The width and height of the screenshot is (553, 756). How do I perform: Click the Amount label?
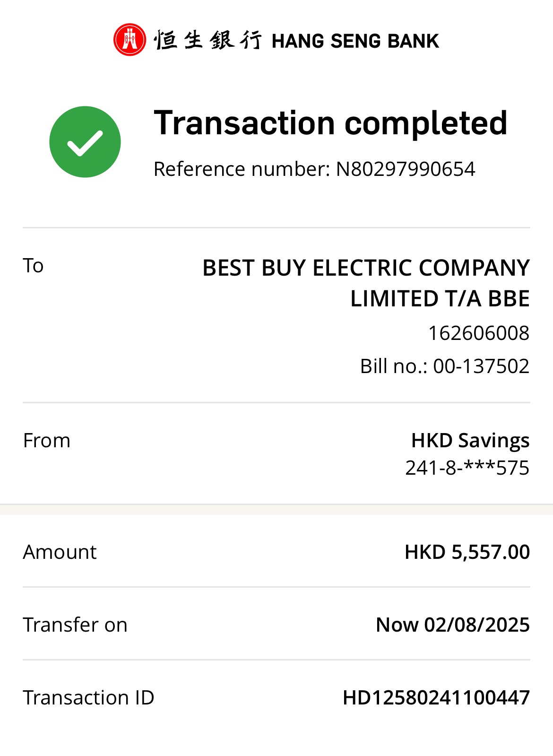pyautogui.click(x=60, y=552)
